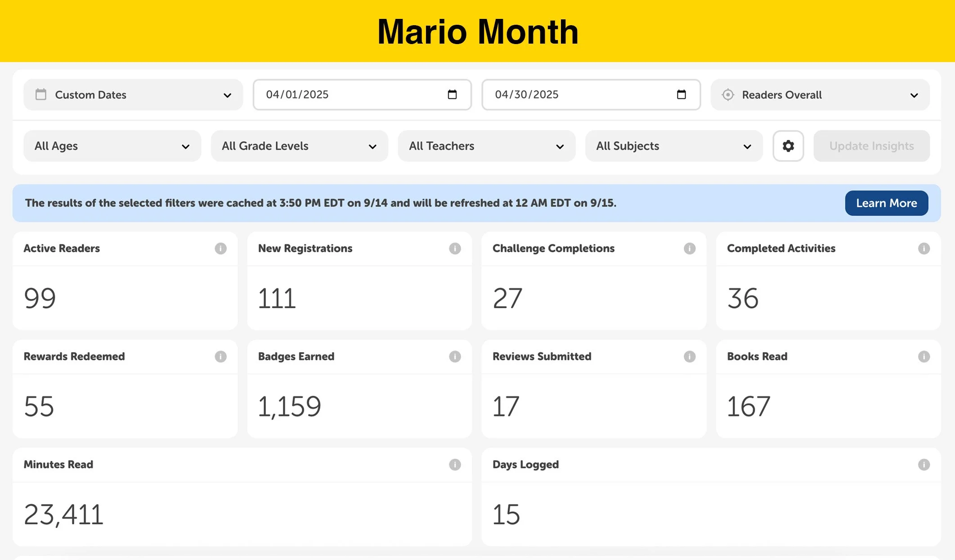Click the Learn More button
This screenshot has height=560, width=955.
[x=886, y=203]
